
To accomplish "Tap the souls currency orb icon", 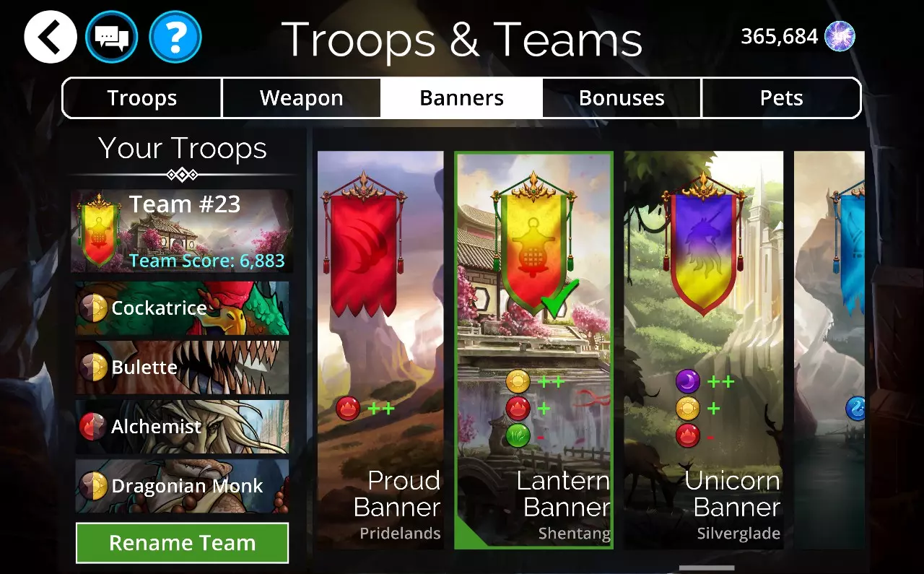I will (x=840, y=36).
